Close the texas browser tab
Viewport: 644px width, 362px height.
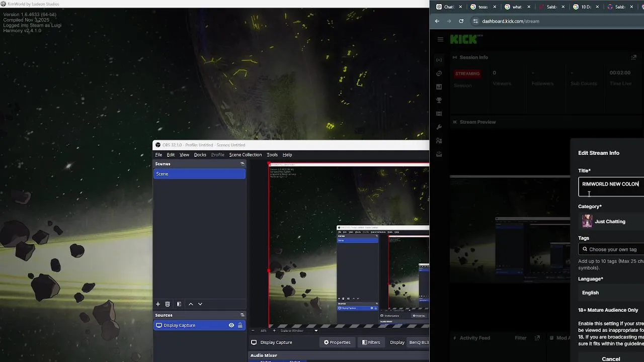pyautogui.click(x=495, y=7)
